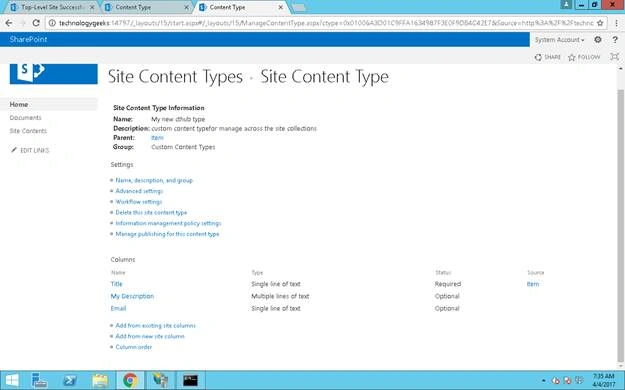Close the active Content Type tab
The width and height of the screenshot is (625, 390).
(x=281, y=7)
